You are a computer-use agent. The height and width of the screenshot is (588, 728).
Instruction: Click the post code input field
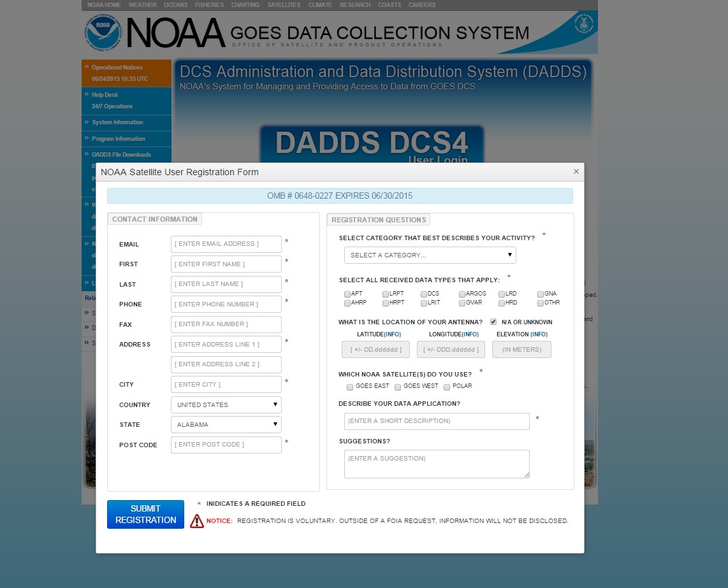[x=226, y=445]
